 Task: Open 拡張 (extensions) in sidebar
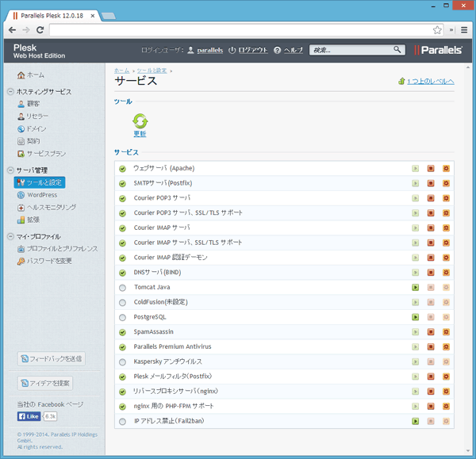pos(29,220)
